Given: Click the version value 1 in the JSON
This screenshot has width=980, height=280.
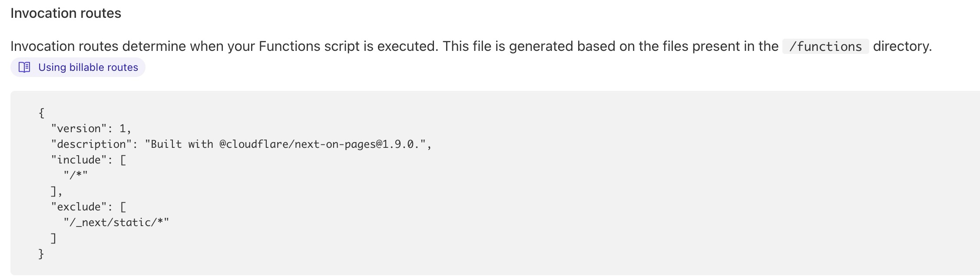Looking at the screenshot, I should pyautogui.click(x=123, y=129).
